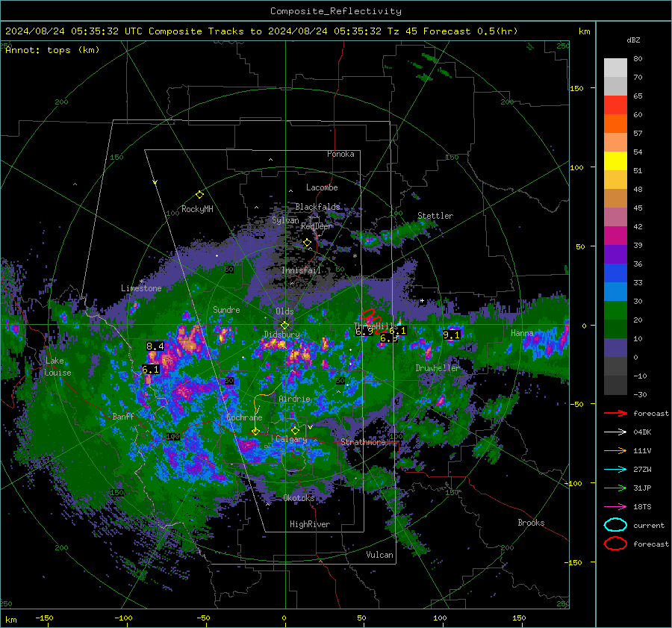Click the Limestone label
672x628 pixels.
pyautogui.click(x=141, y=288)
